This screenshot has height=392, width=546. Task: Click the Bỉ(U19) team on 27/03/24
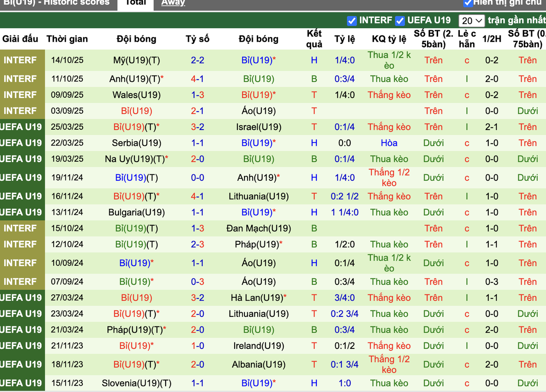[136, 298]
